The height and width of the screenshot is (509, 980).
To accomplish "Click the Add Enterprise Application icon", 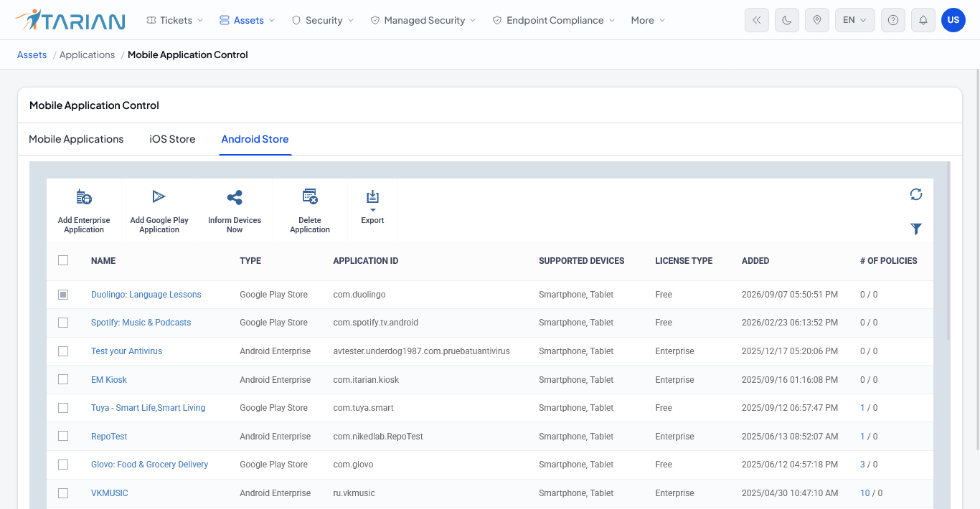I will (x=84, y=196).
